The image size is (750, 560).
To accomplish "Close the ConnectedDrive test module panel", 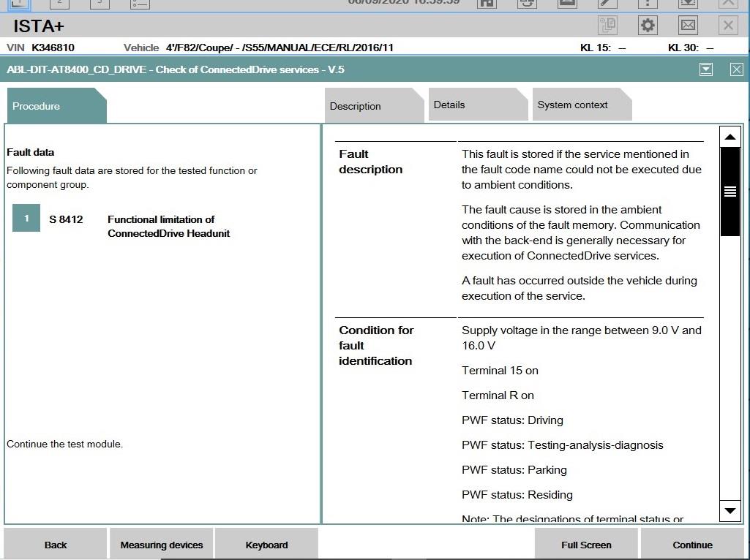I will point(737,69).
